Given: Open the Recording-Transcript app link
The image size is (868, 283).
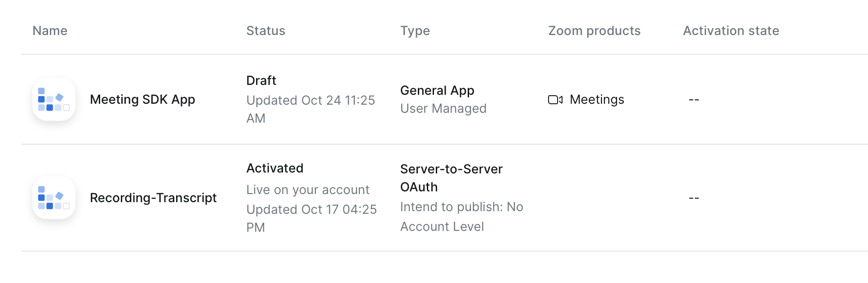Looking at the screenshot, I should point(153,198).
